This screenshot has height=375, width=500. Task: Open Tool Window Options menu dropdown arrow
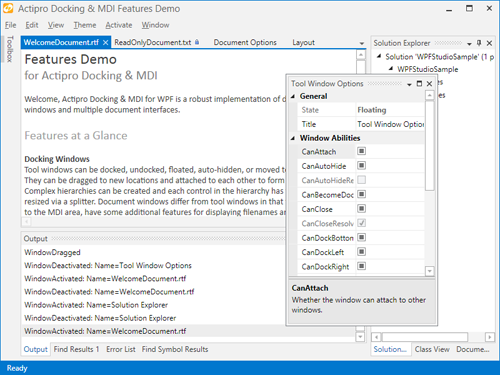[409, 84]
